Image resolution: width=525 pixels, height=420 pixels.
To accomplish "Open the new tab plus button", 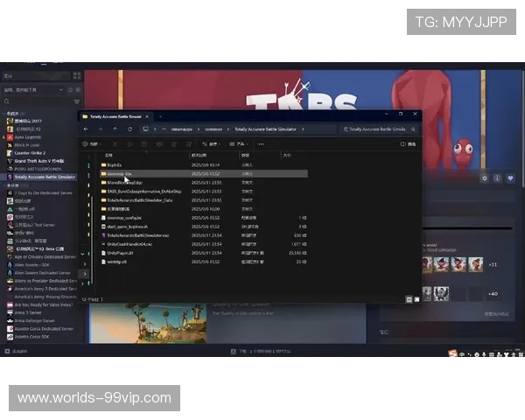I will [162, 115].
